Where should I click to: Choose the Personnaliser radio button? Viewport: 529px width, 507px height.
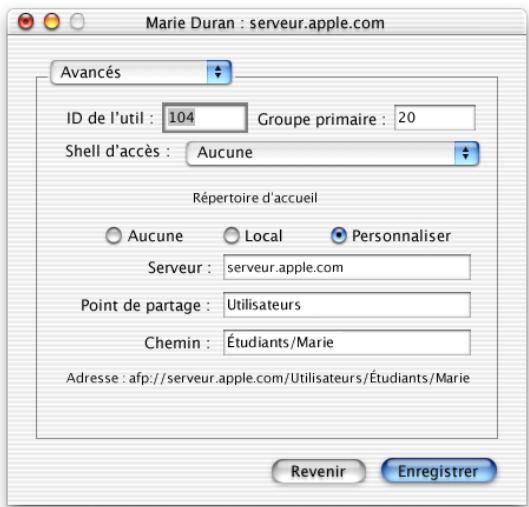pyautogui.click(x=339, y=235)
